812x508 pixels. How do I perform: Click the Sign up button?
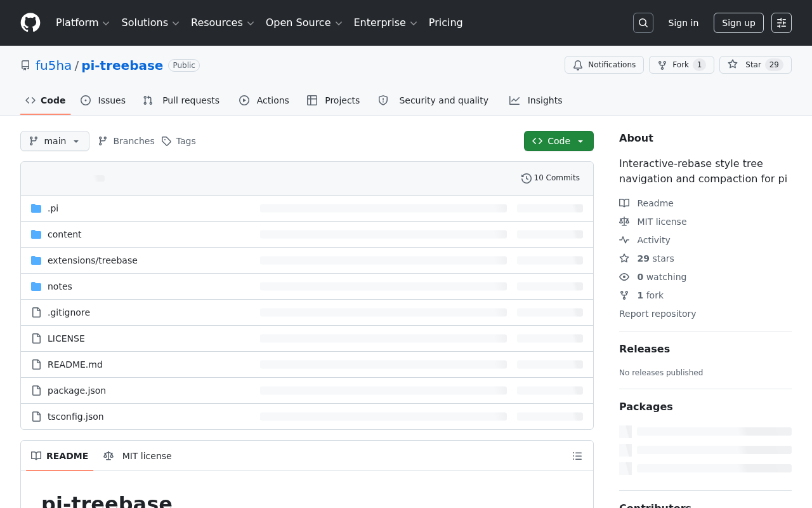click(x=738, y=23)
